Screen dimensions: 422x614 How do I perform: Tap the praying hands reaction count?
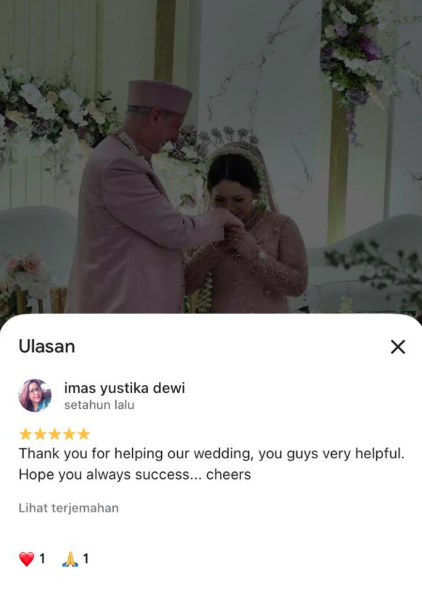[86, 559]
